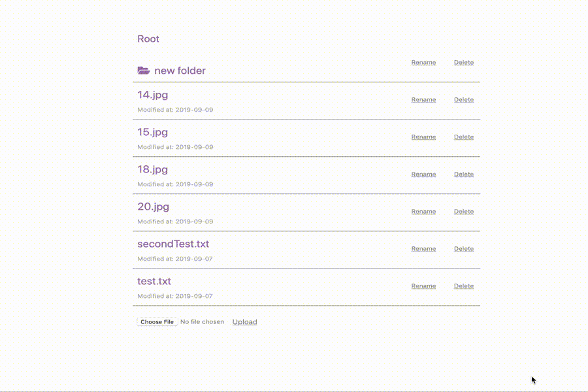This screenshot has height=392, width=588.
Task: Delete the file 18.jpg
Action: coord(464,174)
